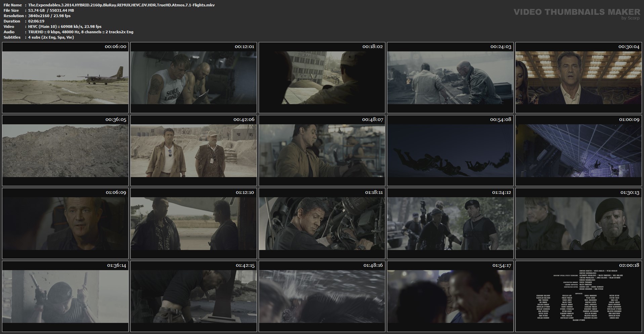This screenshot has width=644, height=334.
Task: Click the resolution value 3840x2160 / 23.98 fps
Action: [49, 16]
